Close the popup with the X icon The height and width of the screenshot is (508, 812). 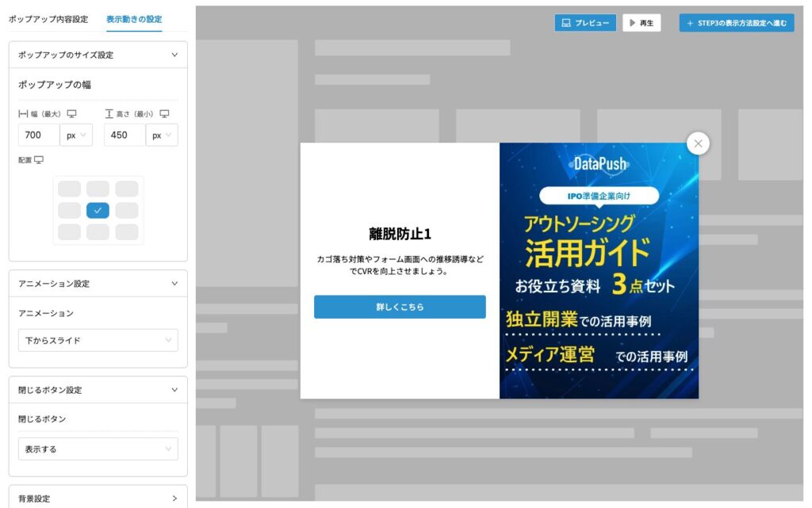[698, 143]
